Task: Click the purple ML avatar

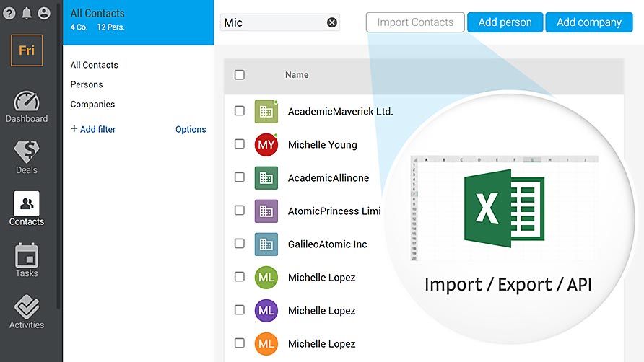Action: [266, 311]
